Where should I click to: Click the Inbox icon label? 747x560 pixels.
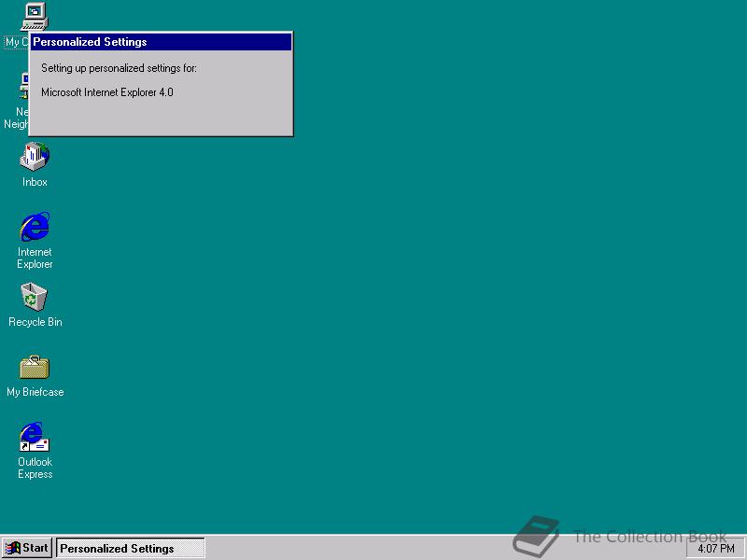pyautogui.click(x=35, y=182)
